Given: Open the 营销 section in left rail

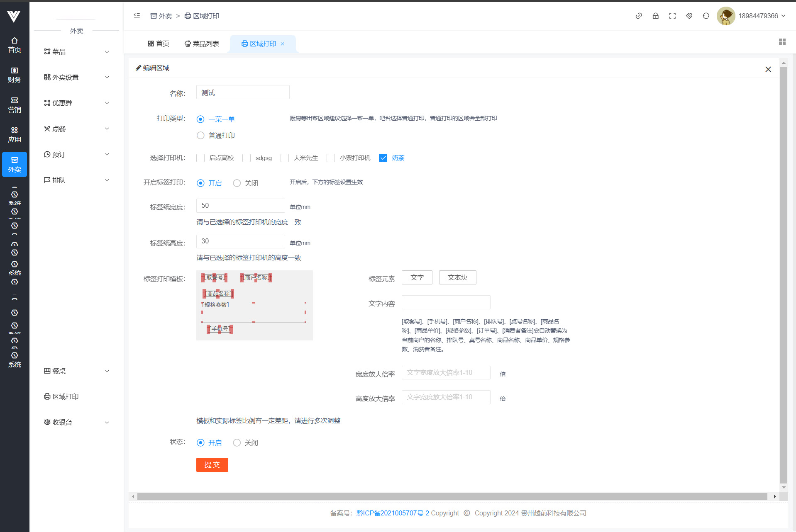Looking at the screenshot, I should click(15, 105).
